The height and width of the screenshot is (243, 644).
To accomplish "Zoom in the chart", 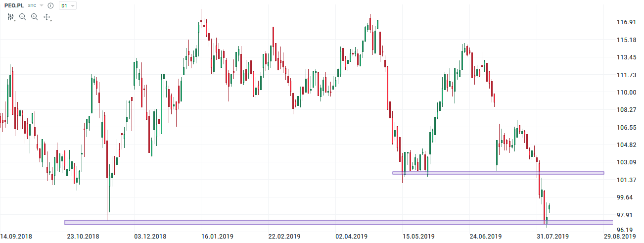I will click(34, 17).
